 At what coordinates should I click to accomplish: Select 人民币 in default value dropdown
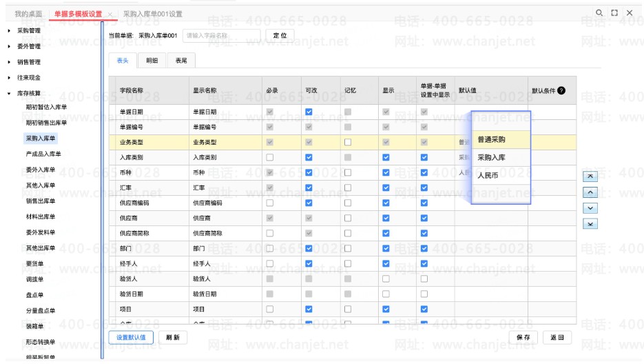[501, 176]
